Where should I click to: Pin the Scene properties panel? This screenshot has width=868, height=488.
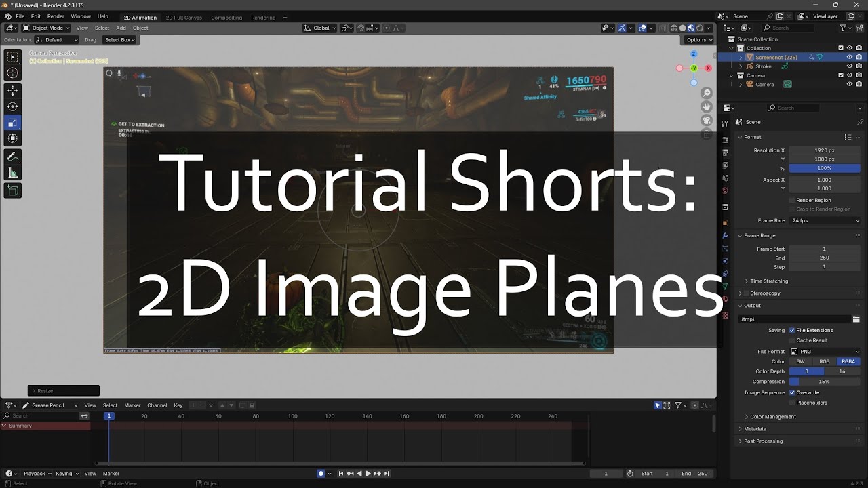pyautogui.click(x=860, y=122)
